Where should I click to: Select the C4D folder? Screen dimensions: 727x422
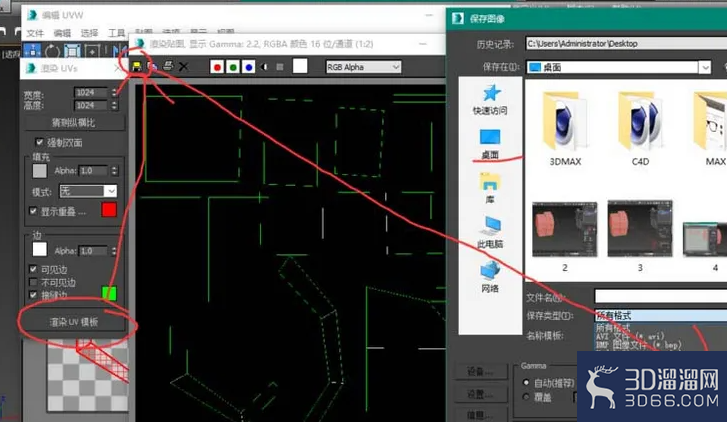coord(640,129)
